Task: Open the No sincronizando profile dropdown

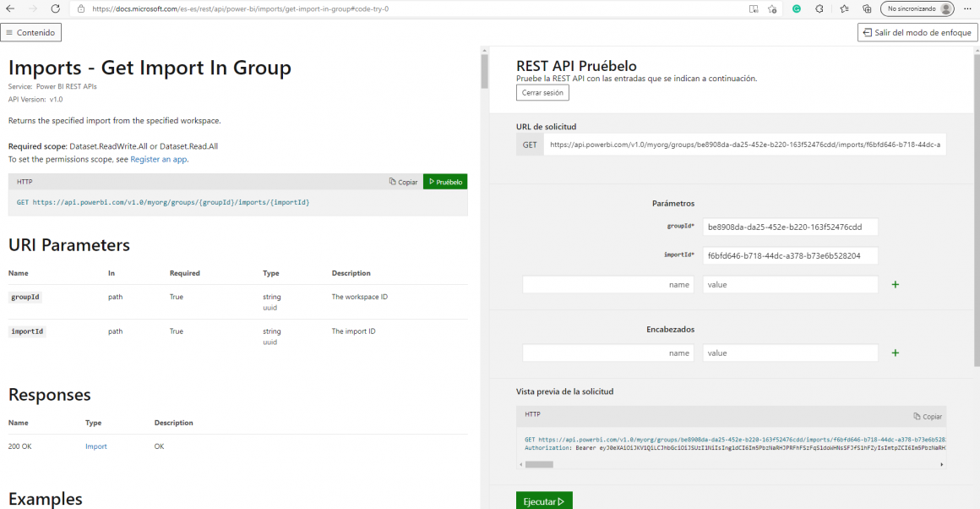Action: [x=915, y=8]
